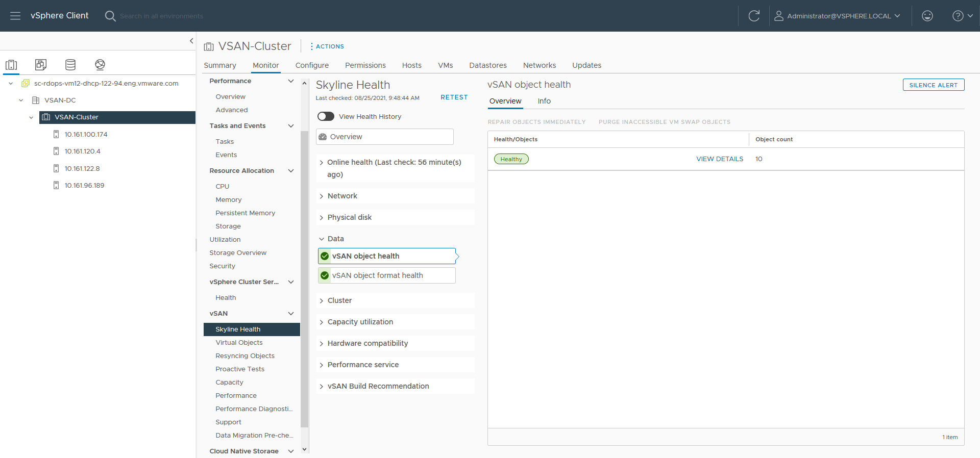980x458 pixels.
Task: Collapse the navigator side panel
Action: click(191, 41)
